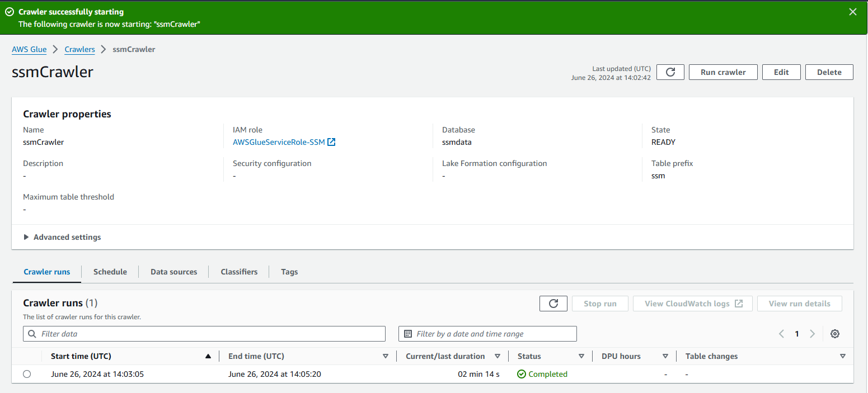Sort by Current/last duration column
Viewport: 868px width, 393px height.
pos(498,356)
